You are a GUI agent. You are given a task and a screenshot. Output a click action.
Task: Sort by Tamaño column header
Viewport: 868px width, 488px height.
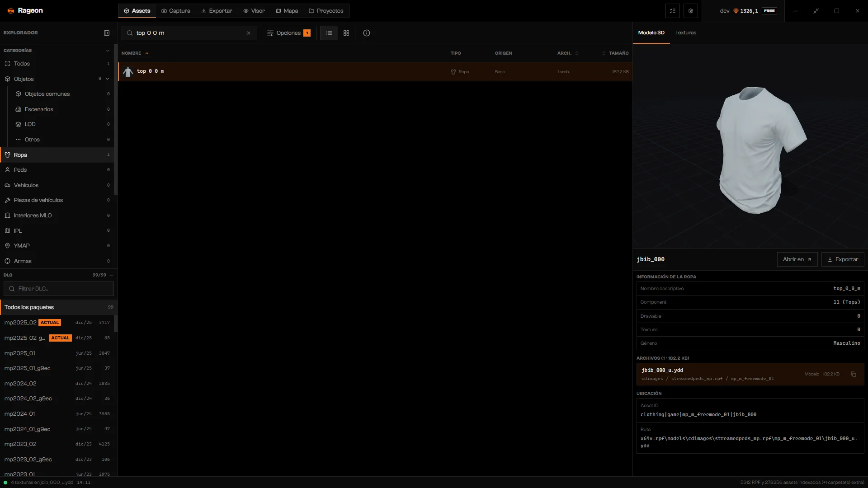(x=616, y=53)
